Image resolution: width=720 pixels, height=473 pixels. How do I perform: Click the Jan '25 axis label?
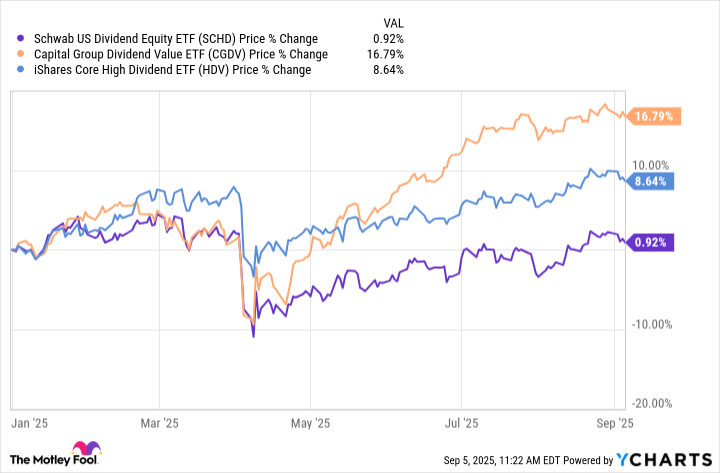click(x=29, y=423)
